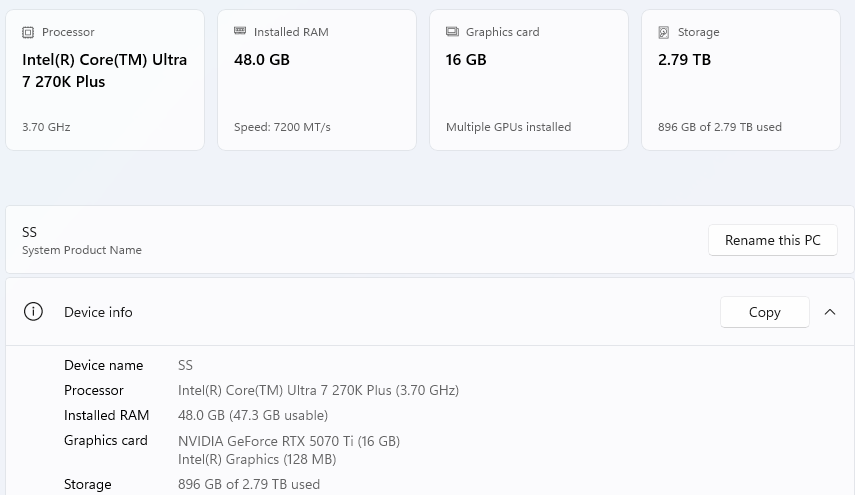
Task: Click the Device name value SS
Action: pyautogui.click(x=185, y=365)
